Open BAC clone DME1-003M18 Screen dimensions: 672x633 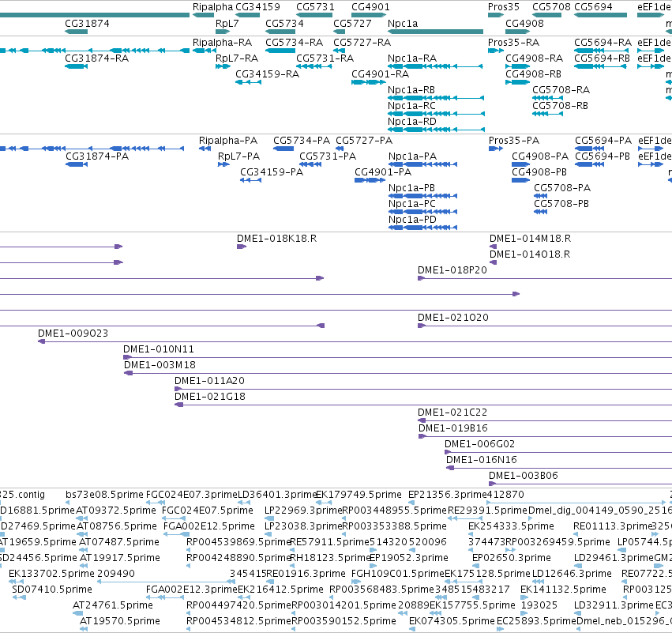(398, 374)
